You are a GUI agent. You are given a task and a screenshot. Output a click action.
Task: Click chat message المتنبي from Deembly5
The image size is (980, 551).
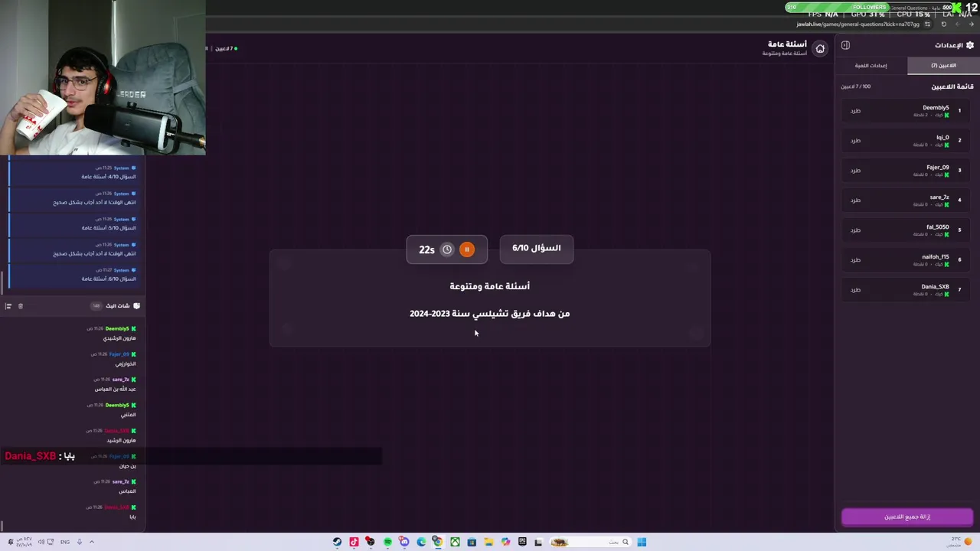point(129,415)
